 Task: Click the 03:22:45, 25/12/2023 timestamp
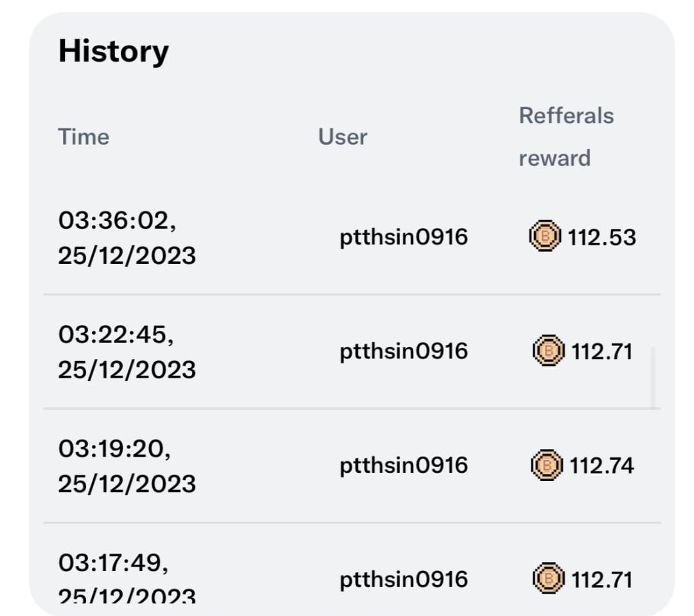pyautogui.click(x=127, y=352)
